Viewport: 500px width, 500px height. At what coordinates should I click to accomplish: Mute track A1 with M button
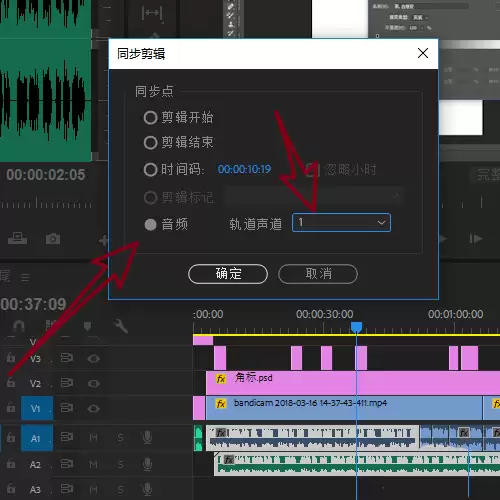(x=94, y=438)
